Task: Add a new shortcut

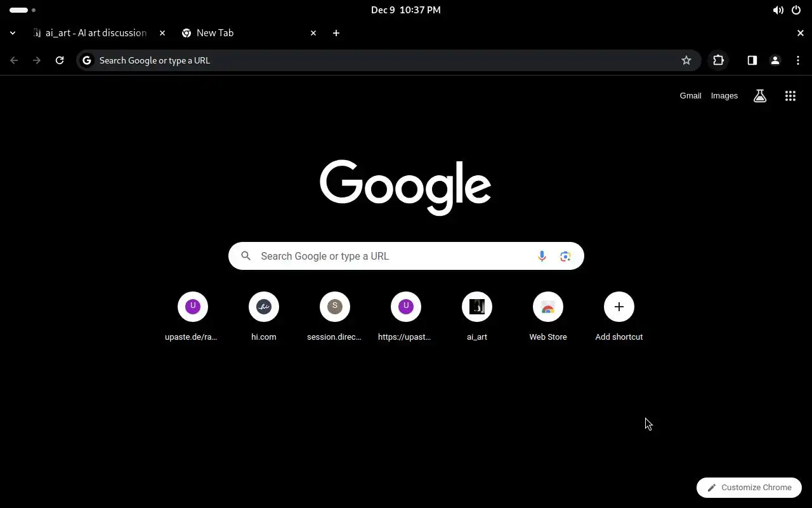Action: [619, 317]
